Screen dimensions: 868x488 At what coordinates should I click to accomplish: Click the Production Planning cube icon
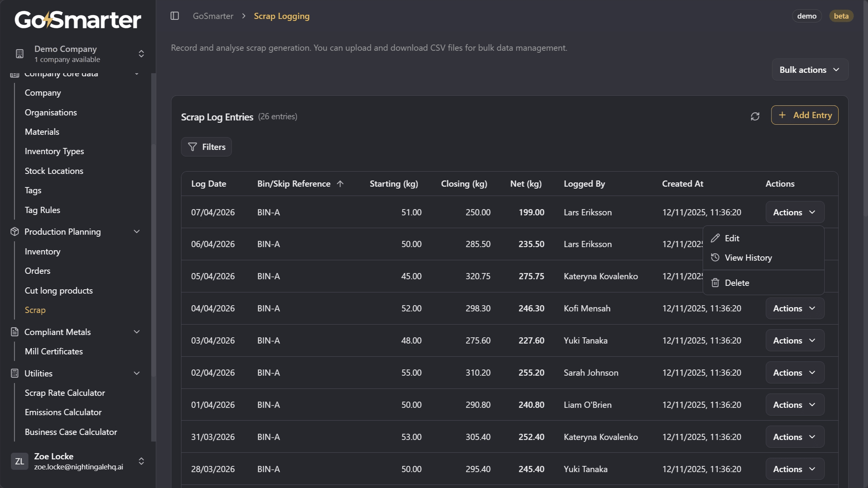click(x=14, y=231)
